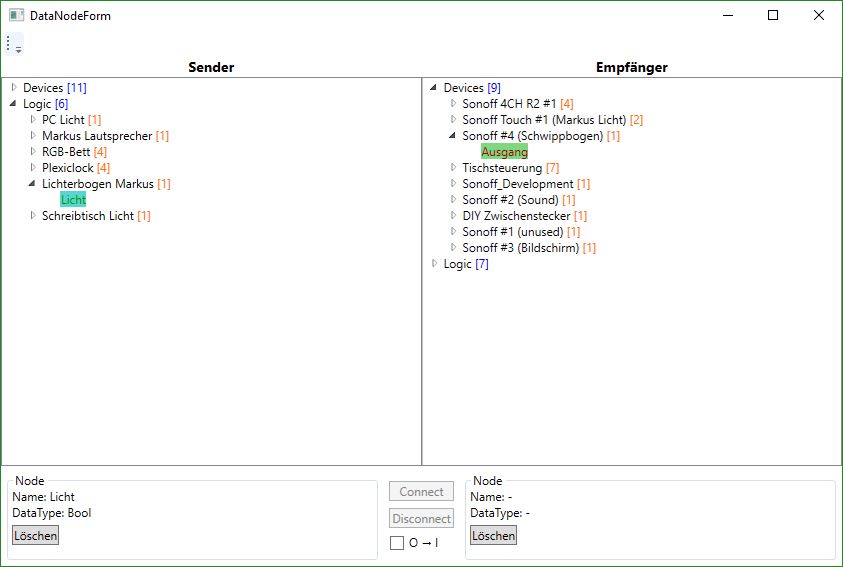This screenshot has height=567, width=843.
Task: Select the Sonoff #2 (Sound) row
Action: (x=519, y=199)
